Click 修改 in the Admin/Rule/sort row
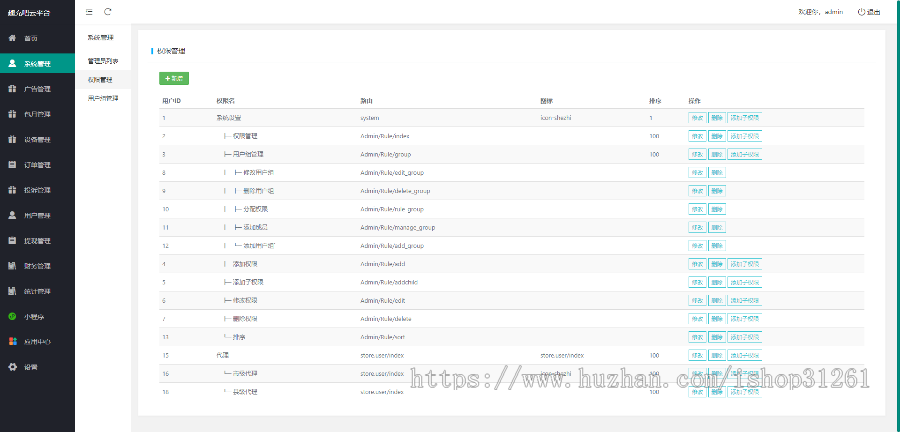Screen dimensions: 900x432 tap(697, 337)
